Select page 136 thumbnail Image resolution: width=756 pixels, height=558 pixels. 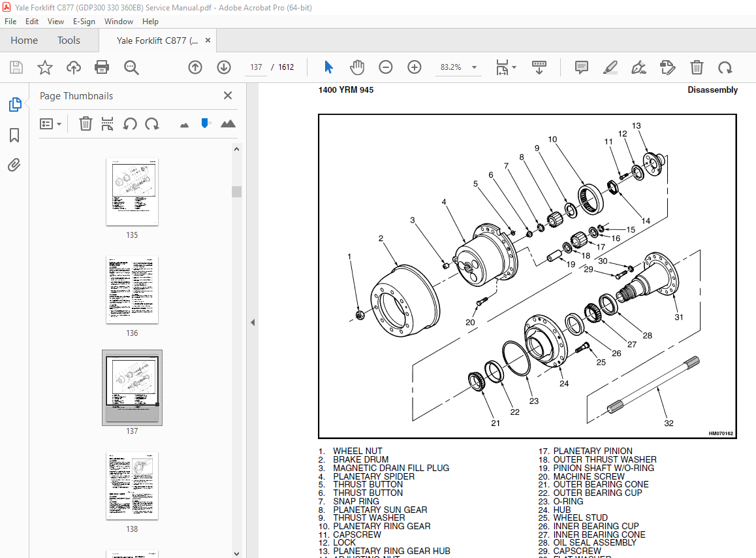132,289
